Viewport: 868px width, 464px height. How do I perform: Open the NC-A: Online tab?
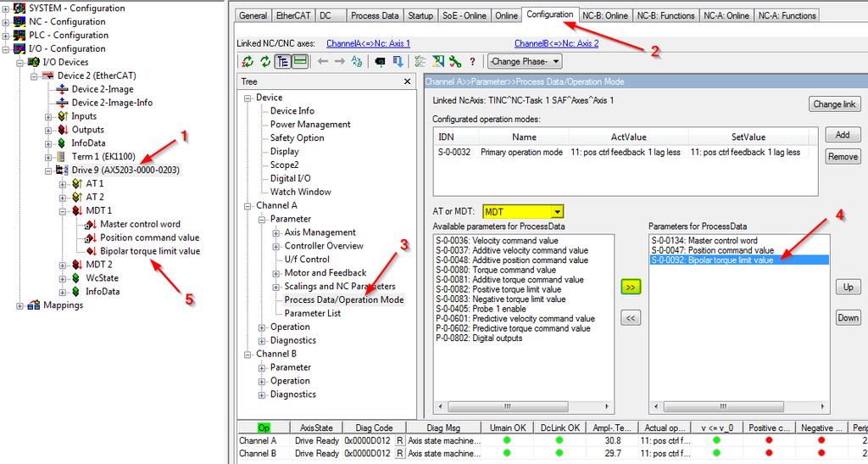click(x=726, y=15)
